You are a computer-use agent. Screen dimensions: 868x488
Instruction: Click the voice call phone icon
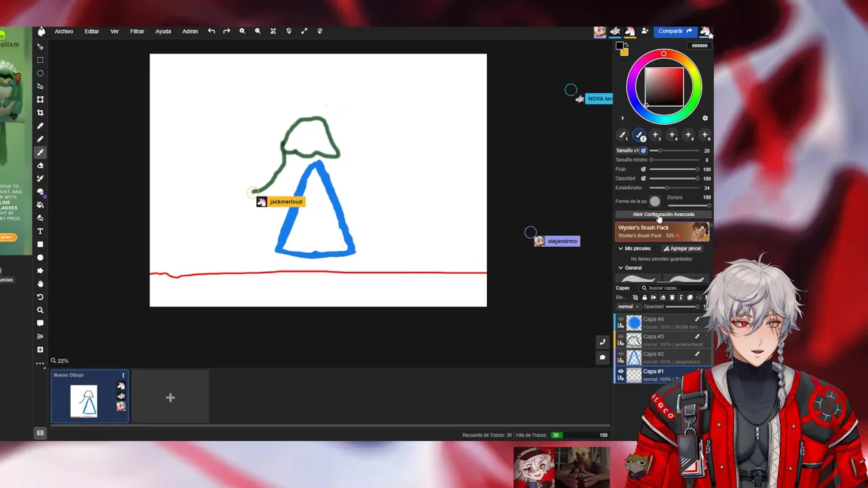tap(602, 342)
